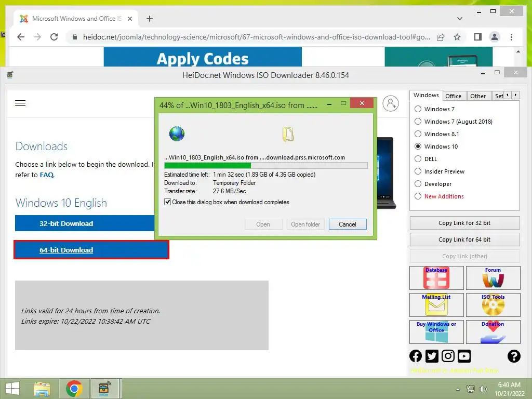Click Chrome's forward arrow

tap(37, 37)
